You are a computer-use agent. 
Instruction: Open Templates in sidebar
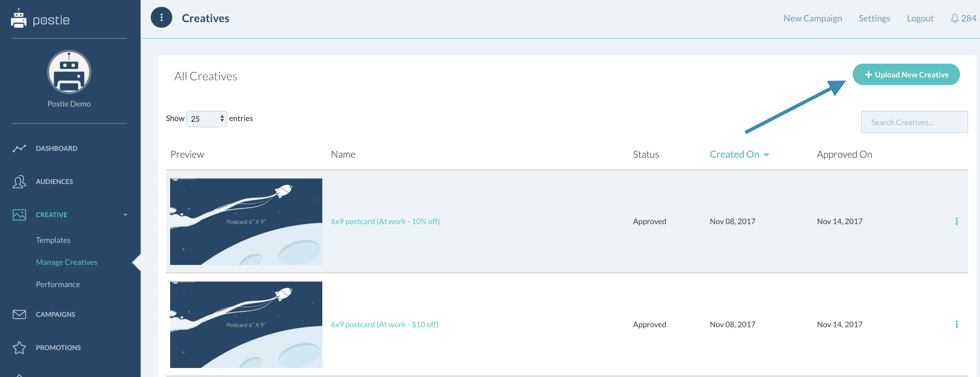tap(53, 240)
